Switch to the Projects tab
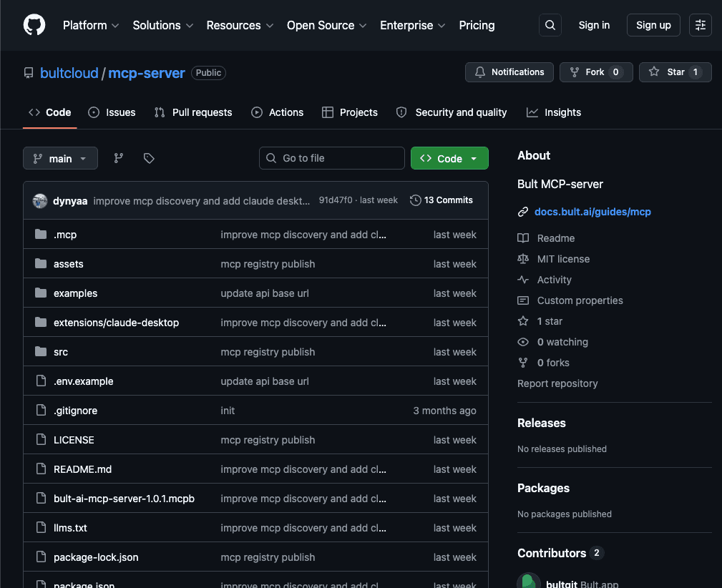The height and width of the screenshot is (588, 722). coord(350,112)
